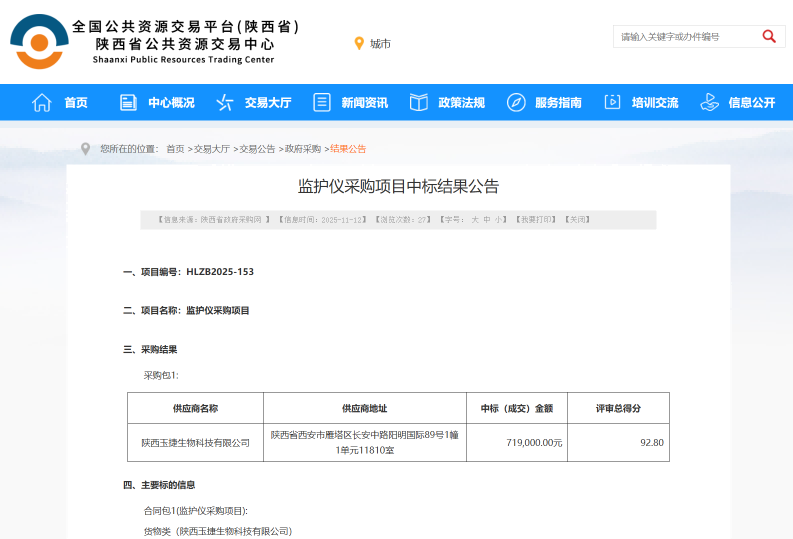This screenshot has width=793, height=539.
Task: Set font size to 小
Action: (x=498, y=219)
